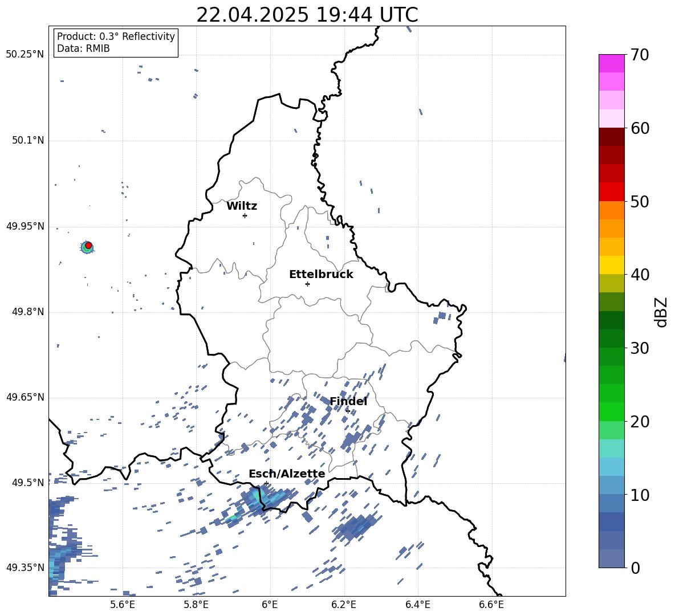Click the 49.5°N latitude label
This screenshot has width=675, height=616.
click(28, 483)
